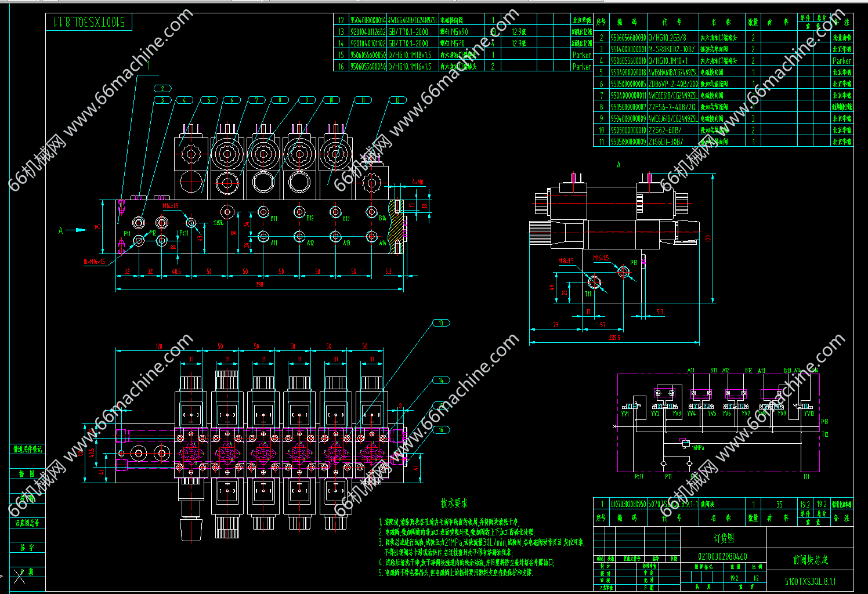Click balloon number 13 near top view
Viewport: 868px width, 594px height.
point(441,323)
